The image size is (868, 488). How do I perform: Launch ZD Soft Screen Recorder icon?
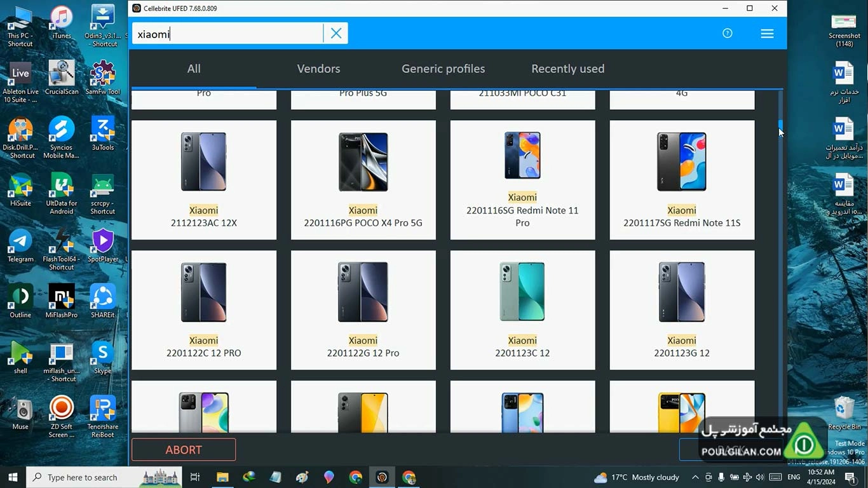click(x=62, y=418)
